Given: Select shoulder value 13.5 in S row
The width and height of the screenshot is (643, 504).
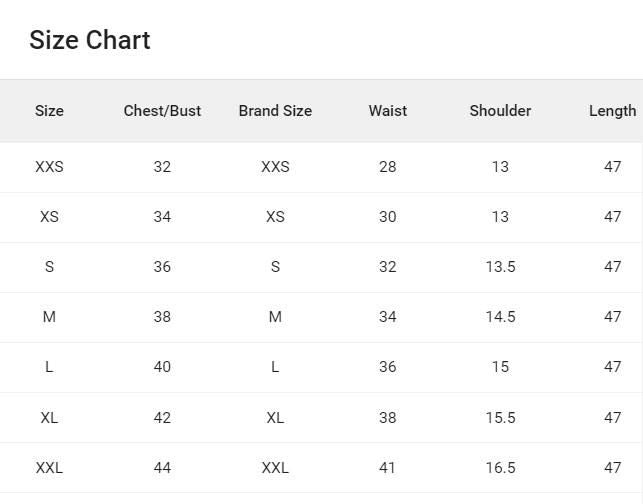Looking at the screenshot, I should pos(500,267).
